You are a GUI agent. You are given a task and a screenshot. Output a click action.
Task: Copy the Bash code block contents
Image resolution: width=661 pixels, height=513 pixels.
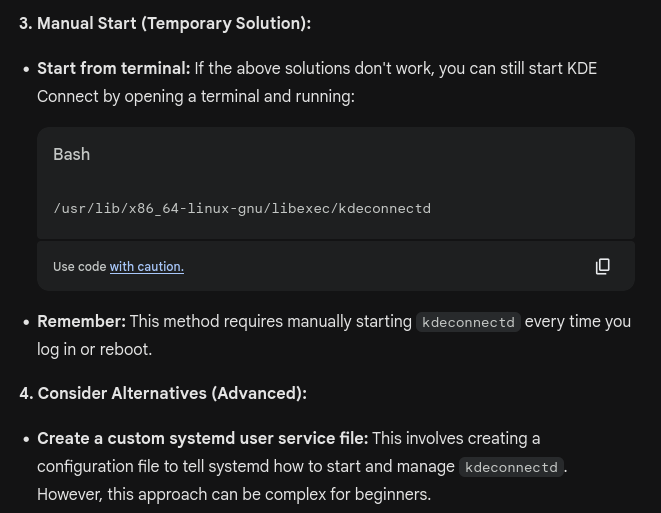(x=602, y=266)
